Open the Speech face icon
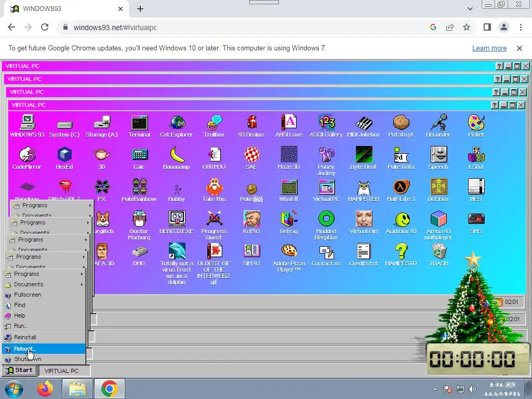 tap(438, 158)
